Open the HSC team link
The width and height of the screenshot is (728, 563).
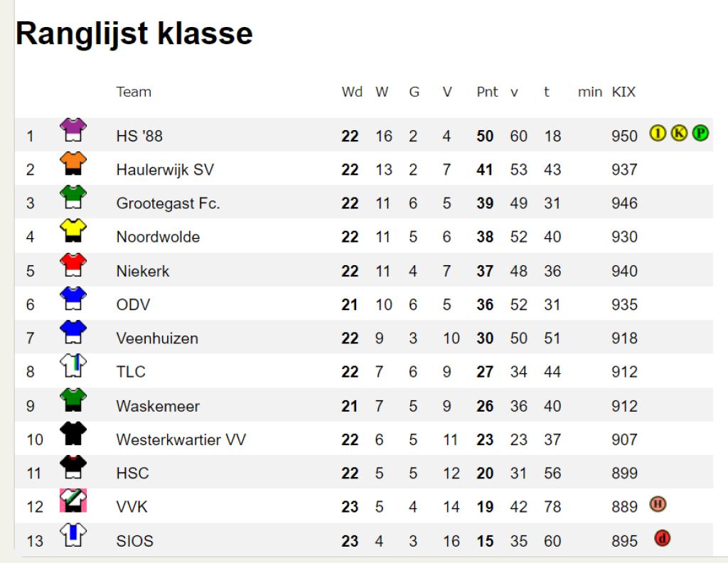[133, 473]
